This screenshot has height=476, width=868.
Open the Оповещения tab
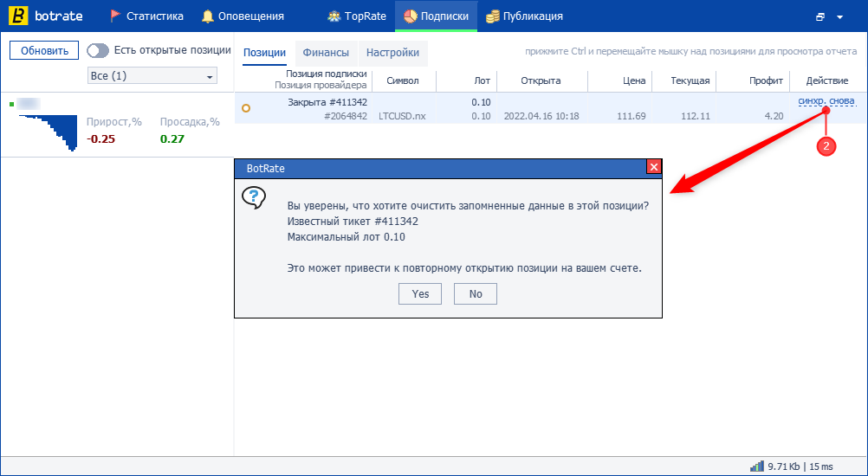click(243, 16)
